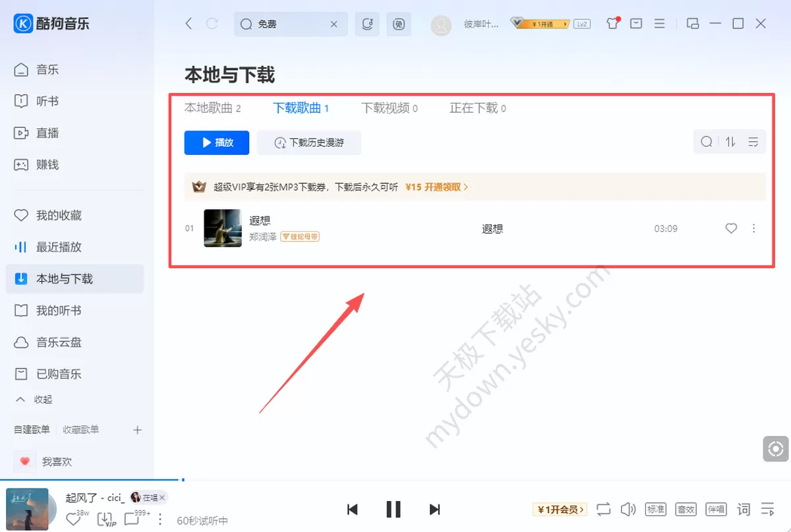Open comments for the playing song
Viewport: 791px width, 532px height.
pos(132,519)
